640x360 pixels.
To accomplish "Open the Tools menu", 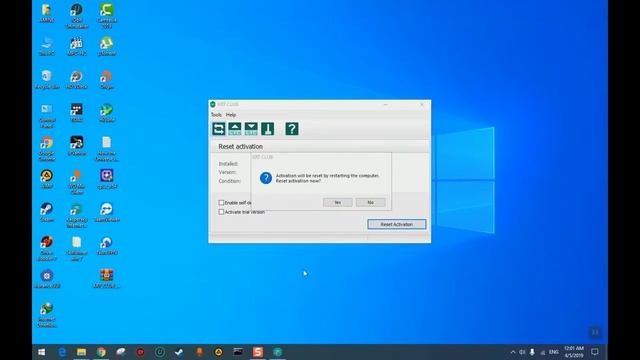I will pyautogui.click(x=216, y=115).
